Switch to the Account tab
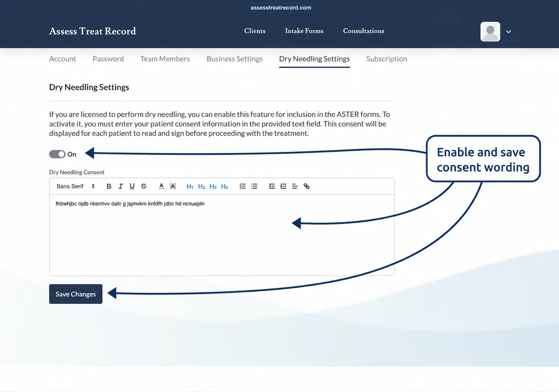This screenshot has height=392, width=559. click(x=62, y=59)
